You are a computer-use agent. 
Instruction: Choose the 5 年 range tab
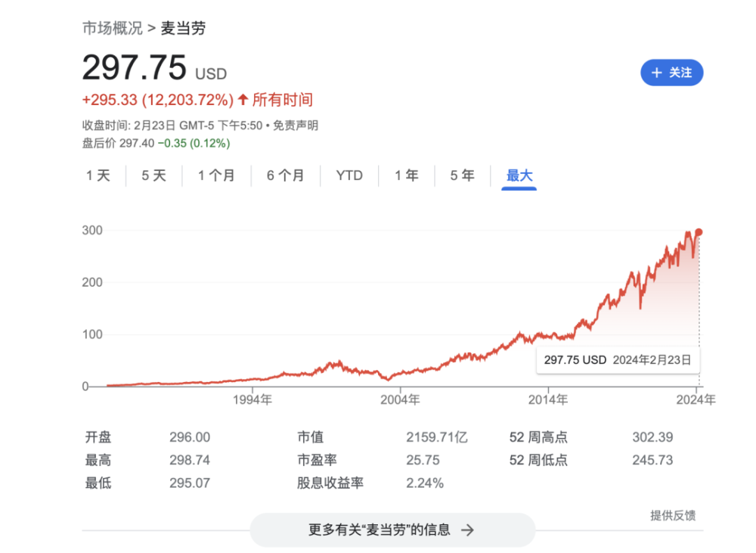463,176
